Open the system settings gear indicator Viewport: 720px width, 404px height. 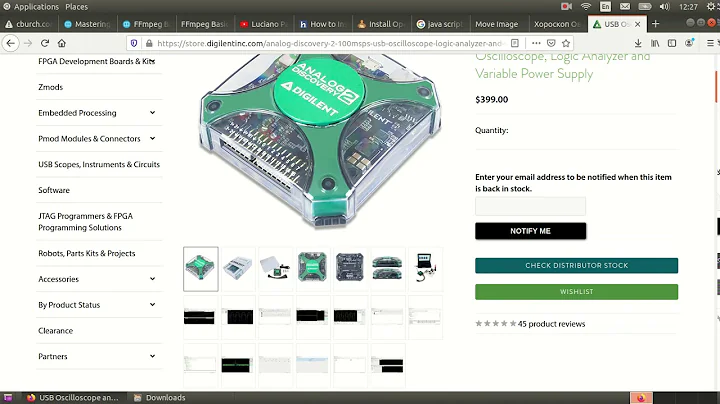711,6
